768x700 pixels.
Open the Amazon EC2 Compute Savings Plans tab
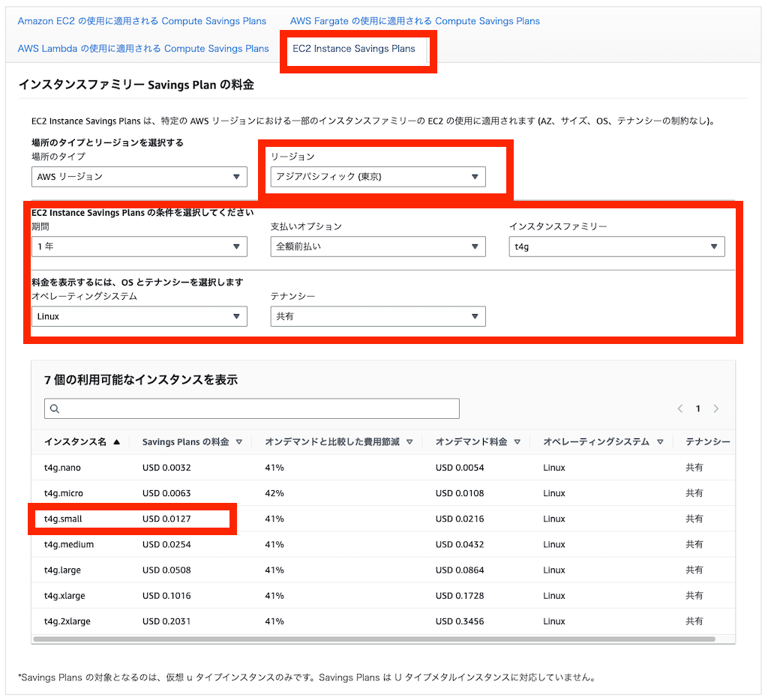(x=142, y=21)
